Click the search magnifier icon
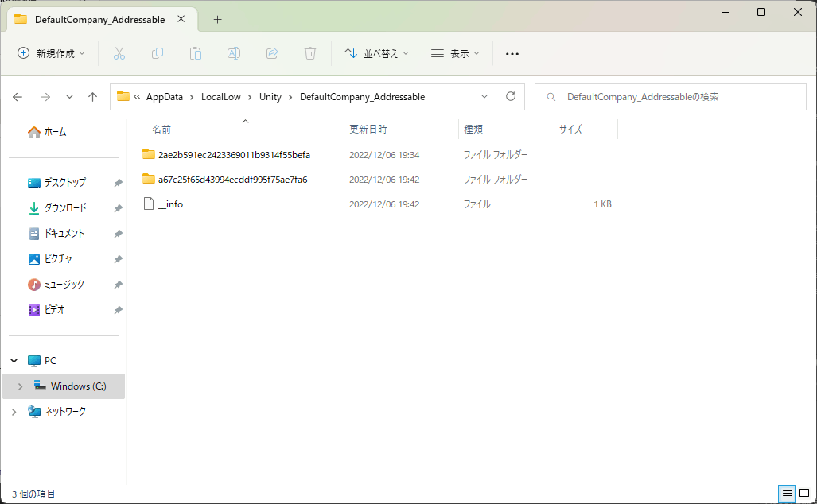The height and width of the screenshot is (504, 817). click(551, 97)
